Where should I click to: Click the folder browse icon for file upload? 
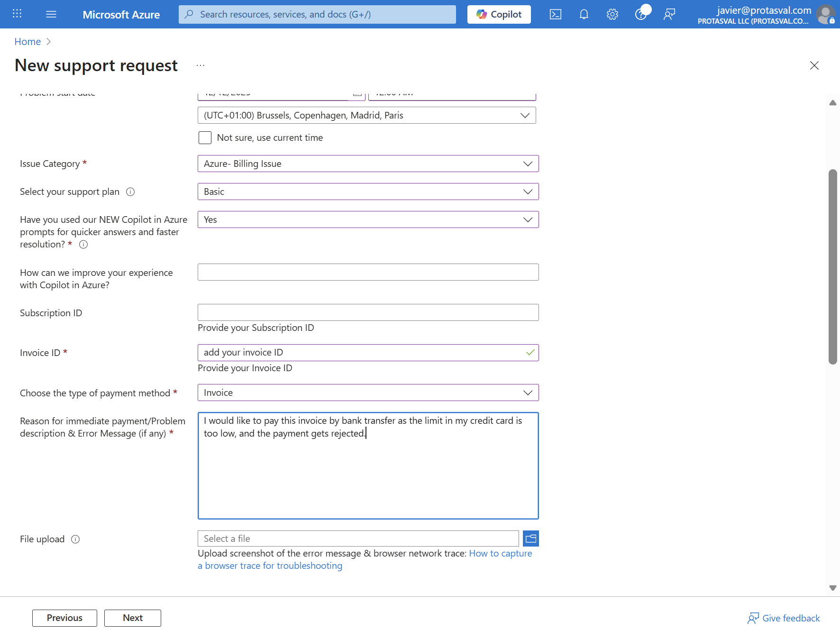[x=531, y=539]
